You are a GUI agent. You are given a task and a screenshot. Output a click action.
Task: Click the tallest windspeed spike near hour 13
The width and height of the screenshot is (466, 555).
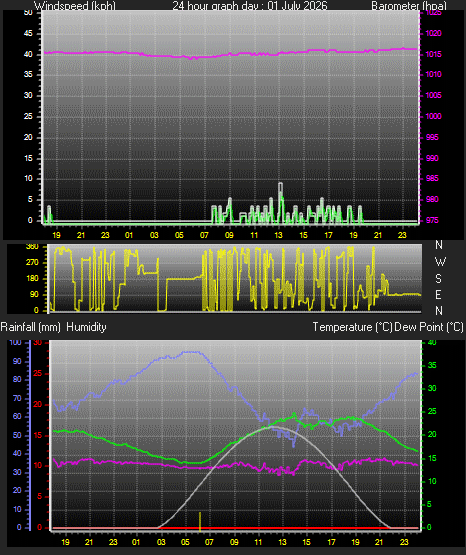[x=281, y=202]
